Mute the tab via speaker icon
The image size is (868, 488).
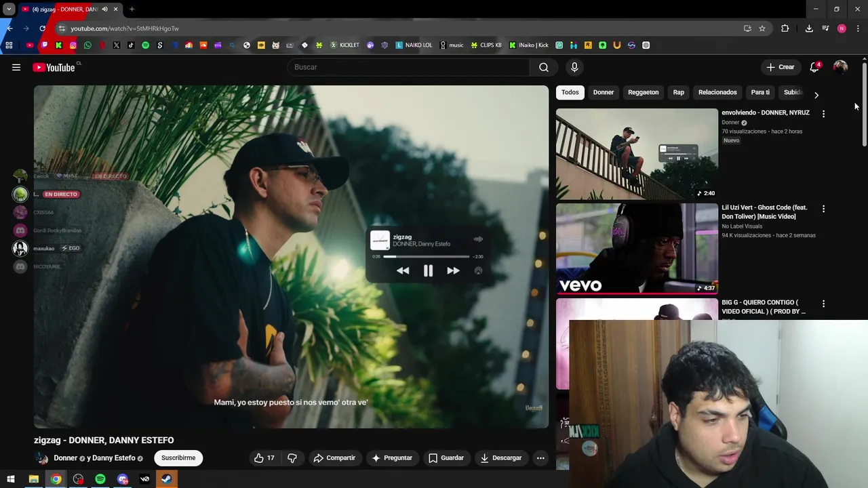click(104, 9)
